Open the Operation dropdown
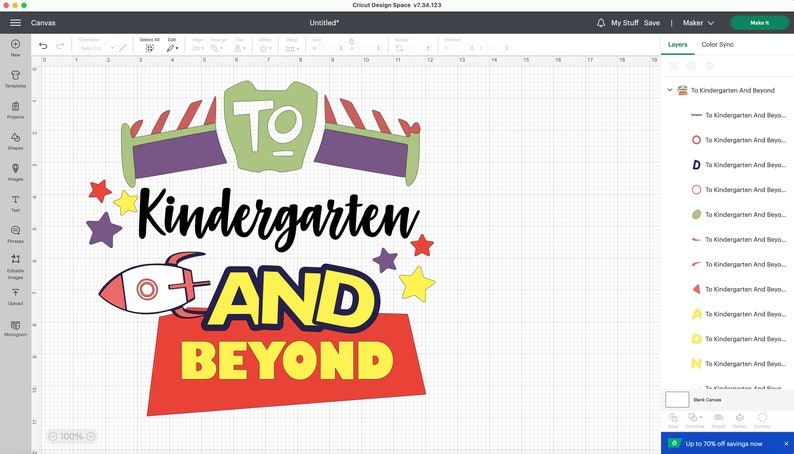Viewport: 794px width, 454px height. (x=97, y=48)
